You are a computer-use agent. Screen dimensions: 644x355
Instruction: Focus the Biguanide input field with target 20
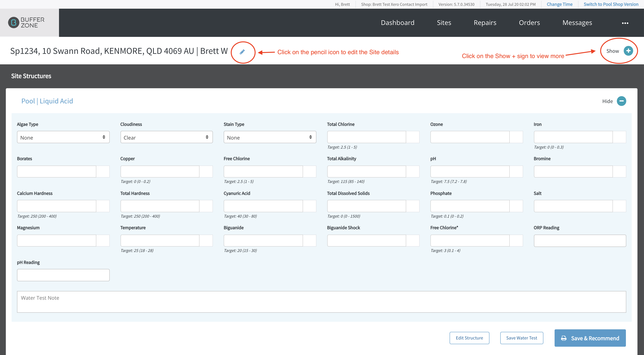point(263,240)
